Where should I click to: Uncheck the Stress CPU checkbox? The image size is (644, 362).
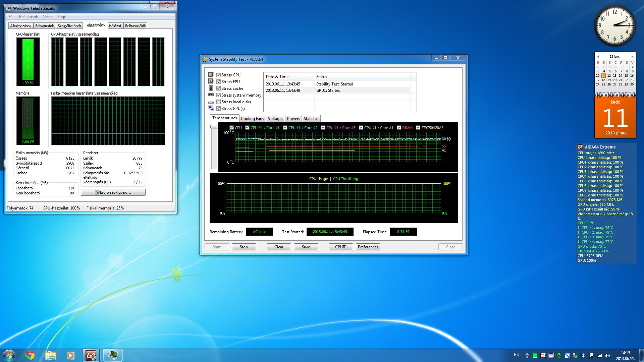click(218, 75)
